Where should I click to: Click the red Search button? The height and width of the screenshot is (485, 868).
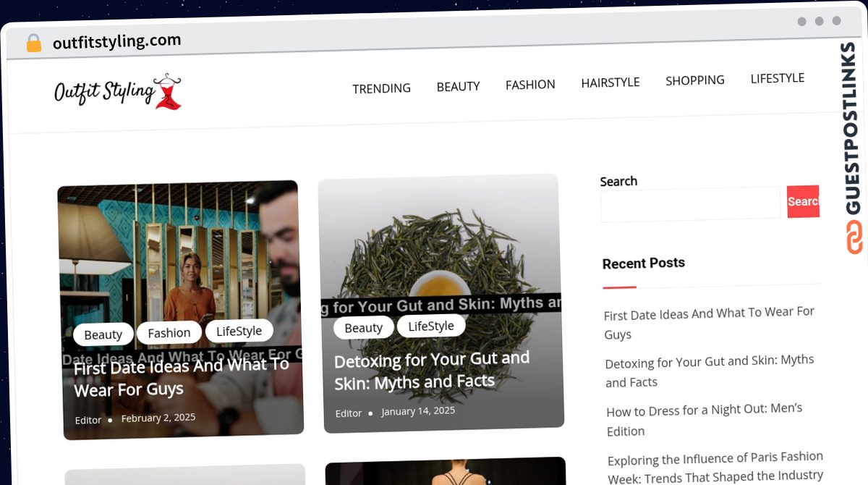point(803,201)
